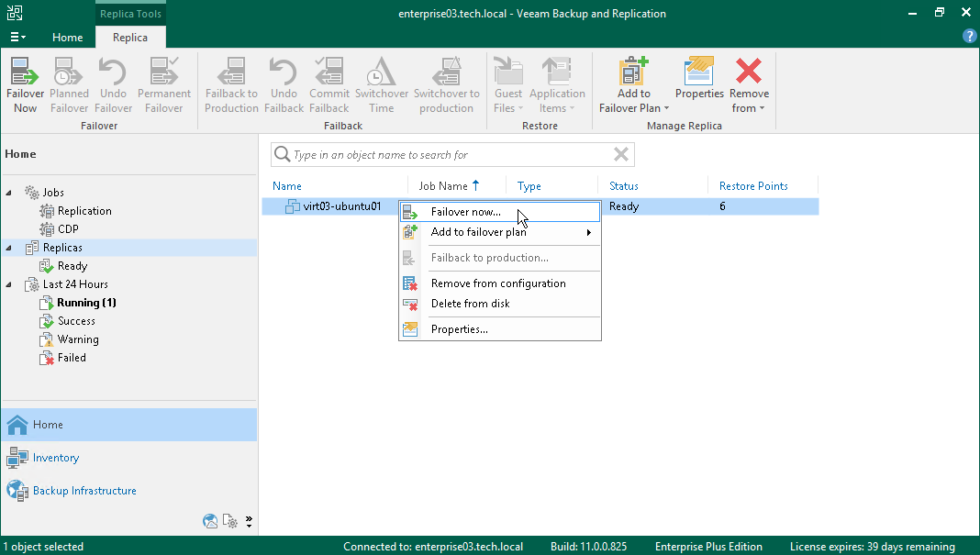Open the Application Items restore dropdown

tap(557, 85)
